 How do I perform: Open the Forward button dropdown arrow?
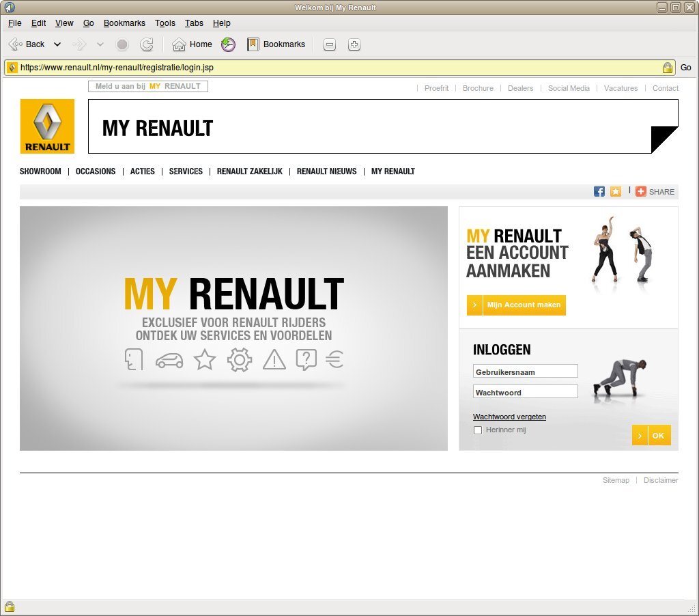[100, 44]
